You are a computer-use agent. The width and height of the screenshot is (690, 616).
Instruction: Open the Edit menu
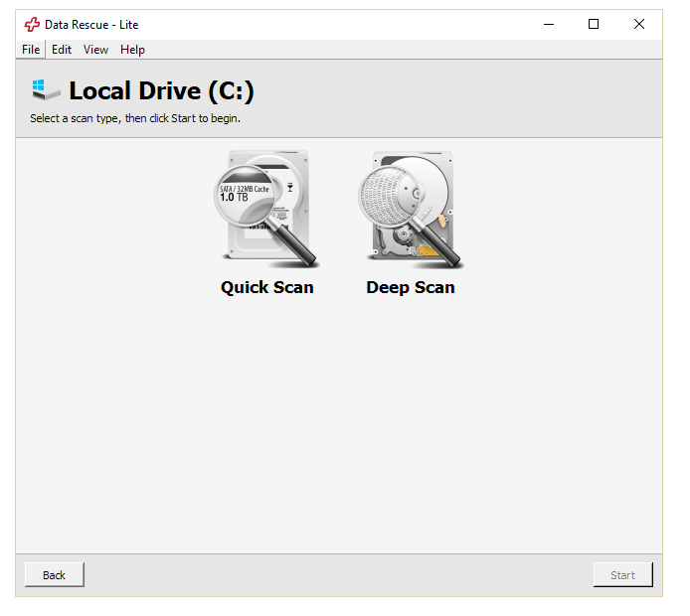point(62,50)
